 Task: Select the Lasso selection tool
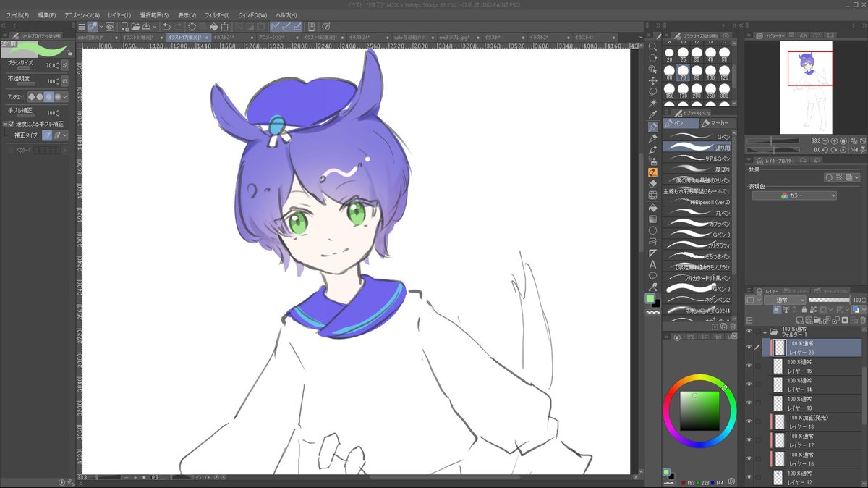coord(652,92)
